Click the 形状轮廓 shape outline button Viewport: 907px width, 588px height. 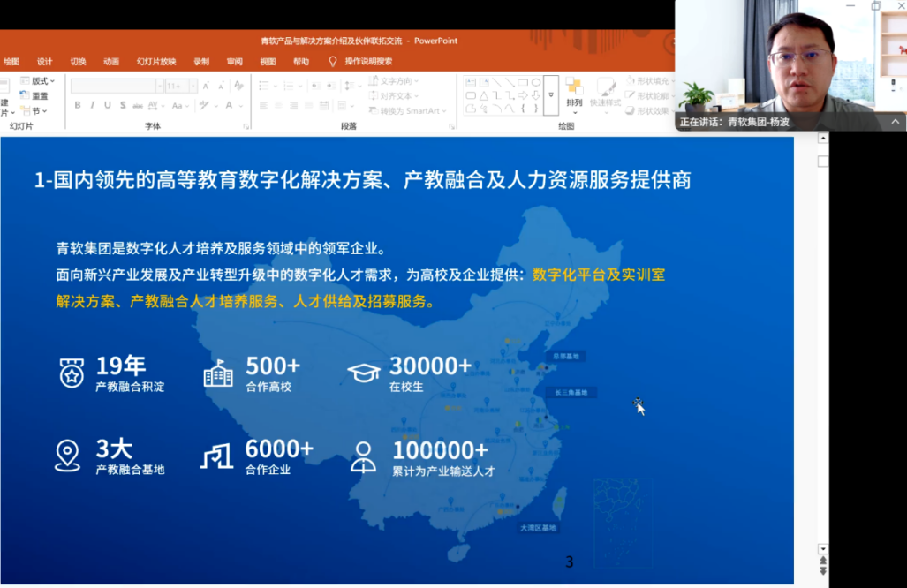point(649,96)
